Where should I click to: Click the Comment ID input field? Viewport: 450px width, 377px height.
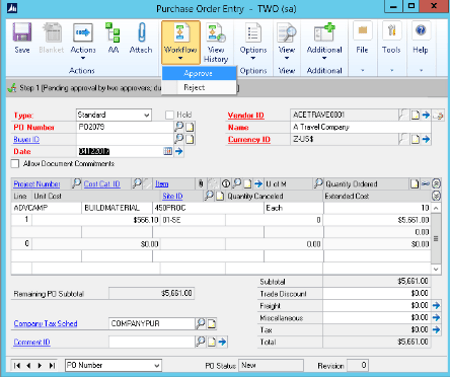[x=152, y=342]
